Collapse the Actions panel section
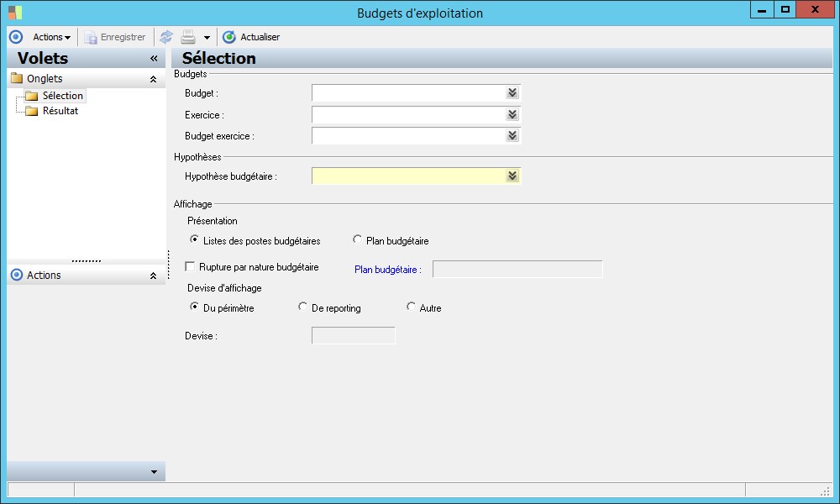 [x=153, y=276]
